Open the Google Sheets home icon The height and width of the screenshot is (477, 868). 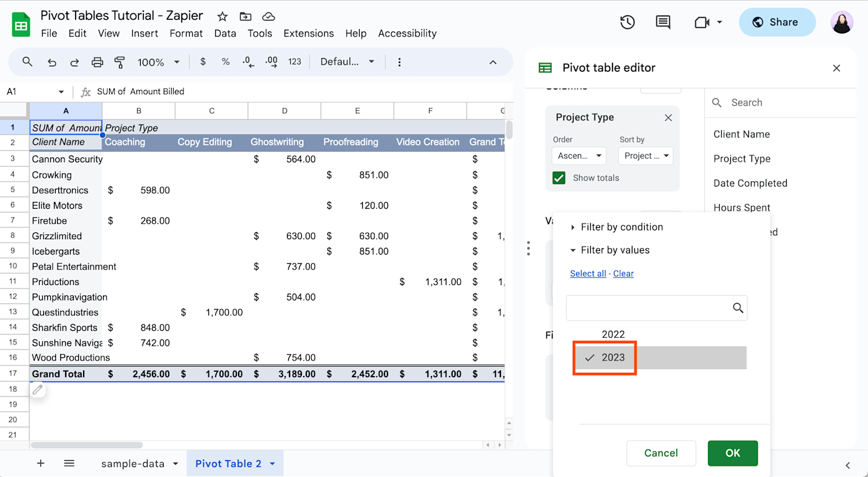21,25
